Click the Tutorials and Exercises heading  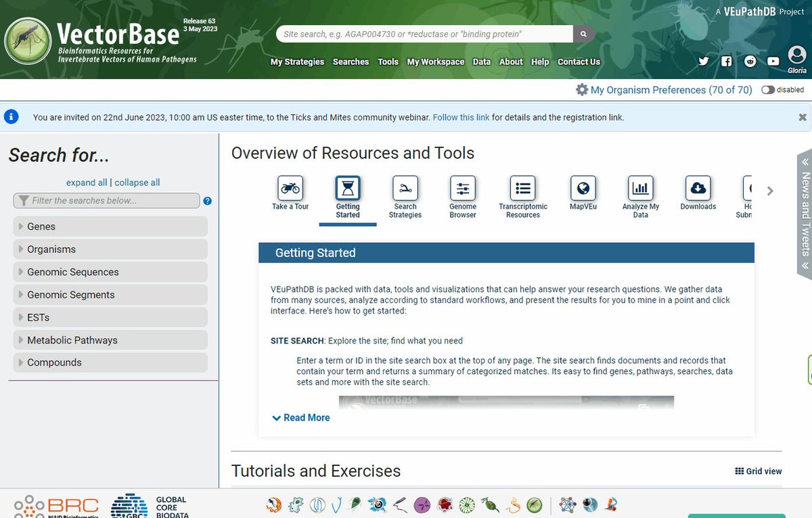coord(316,471)
